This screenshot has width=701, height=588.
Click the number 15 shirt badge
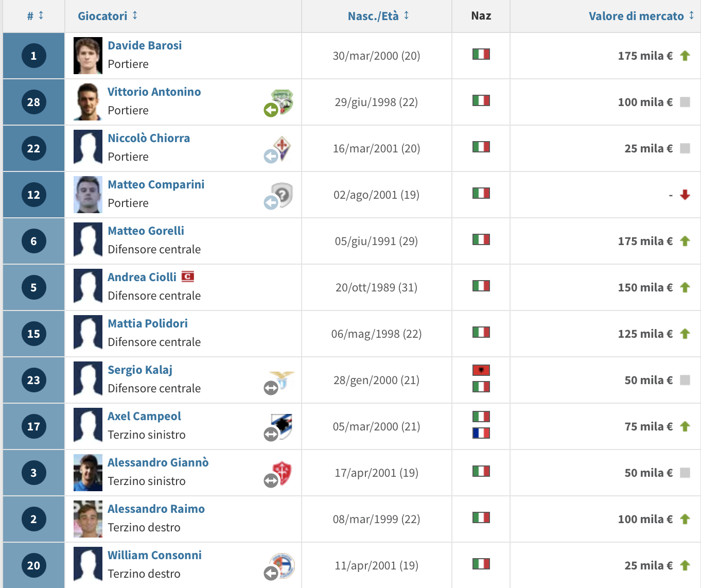pos(33,334)
